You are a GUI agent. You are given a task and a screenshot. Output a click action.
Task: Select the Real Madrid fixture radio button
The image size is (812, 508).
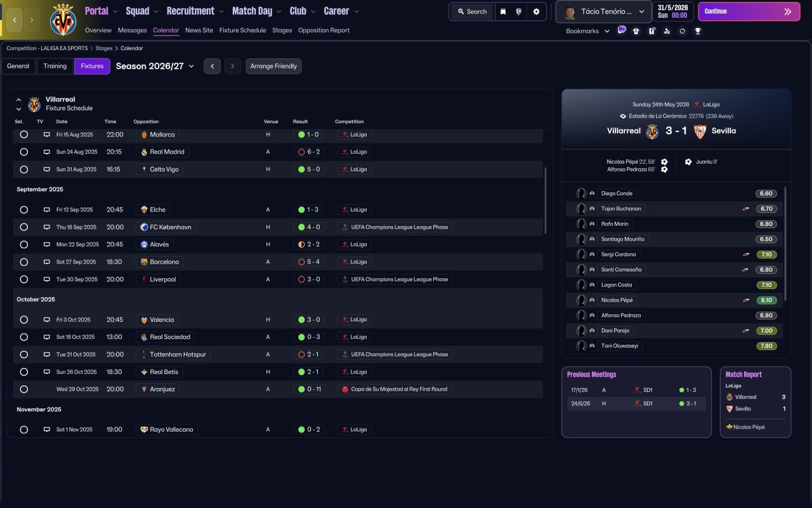click(24, 152)
